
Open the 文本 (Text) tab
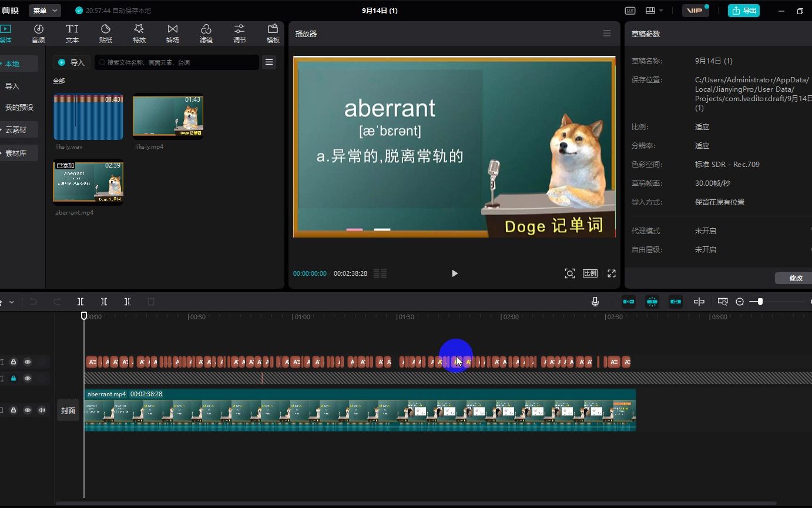72,34
